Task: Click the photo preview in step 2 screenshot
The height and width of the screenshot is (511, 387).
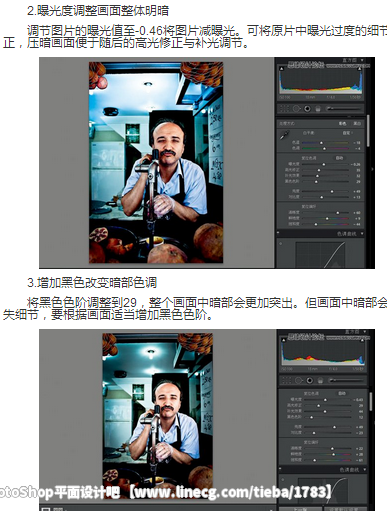Action: pos(156,162)
